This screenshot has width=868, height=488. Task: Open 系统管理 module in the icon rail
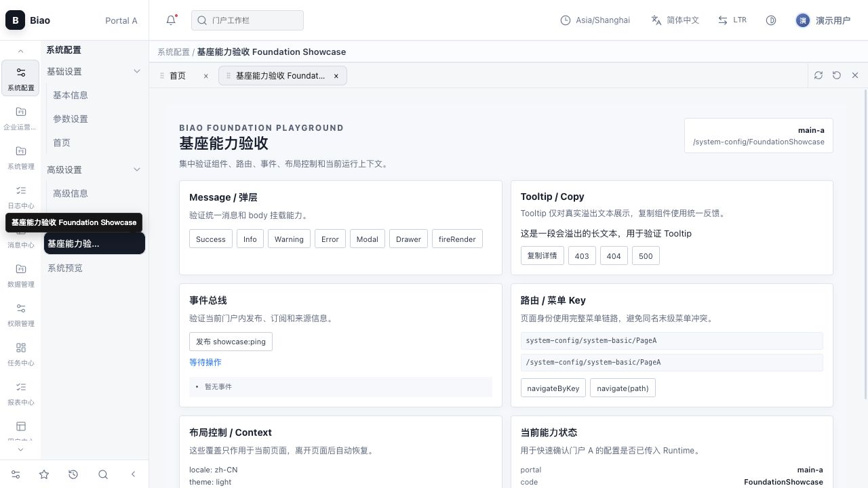(20, 157)
